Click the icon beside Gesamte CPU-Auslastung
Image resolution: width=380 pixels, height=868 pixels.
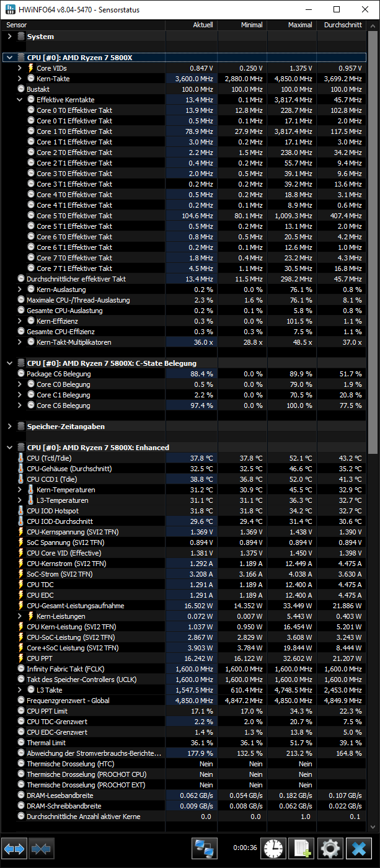tap(21, 311)
